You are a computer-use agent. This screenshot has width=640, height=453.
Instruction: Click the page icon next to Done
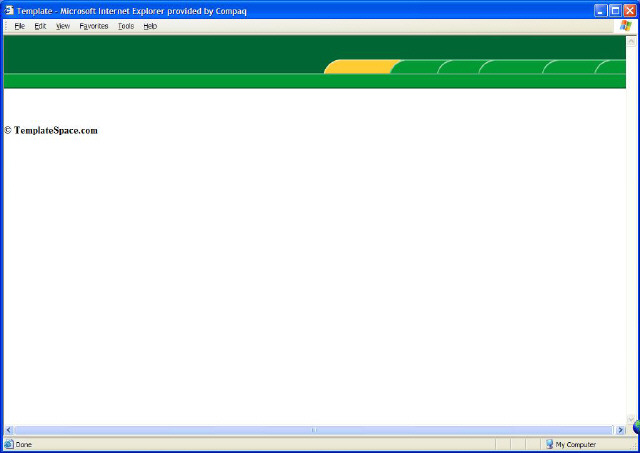click(9, 444)
